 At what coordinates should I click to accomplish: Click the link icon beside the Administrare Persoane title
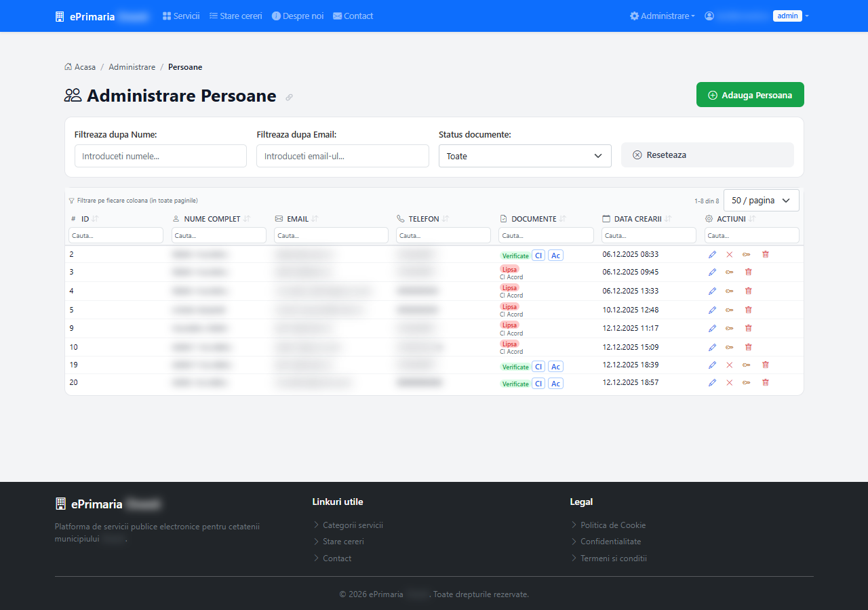click(x=289, y=98)
